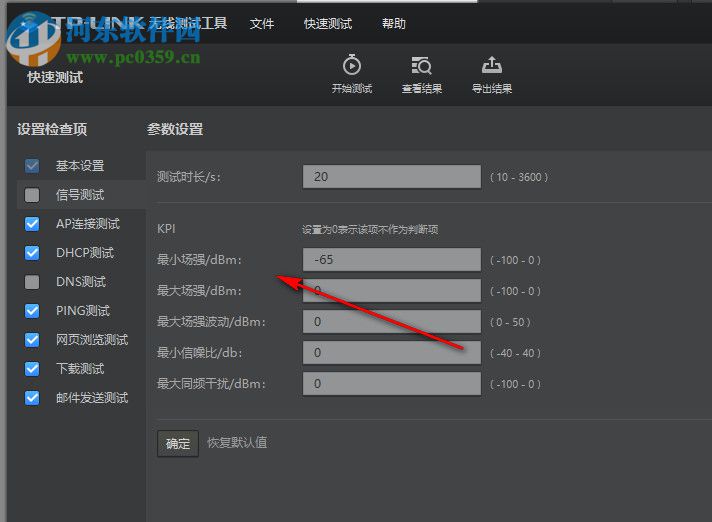Enable the 信号测试 checkbox
The image size is (712, 522).
pyautogui.click(x=32, y=195)
